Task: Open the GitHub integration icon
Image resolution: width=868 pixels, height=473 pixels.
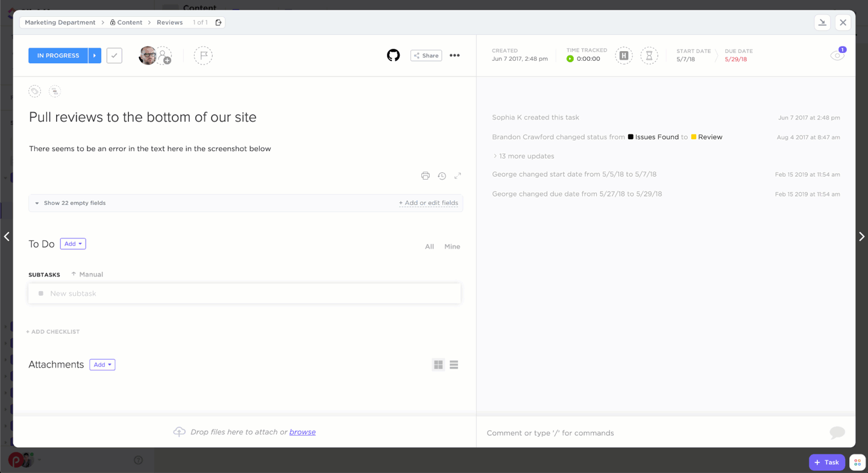Action: click(x=393, y=55)
